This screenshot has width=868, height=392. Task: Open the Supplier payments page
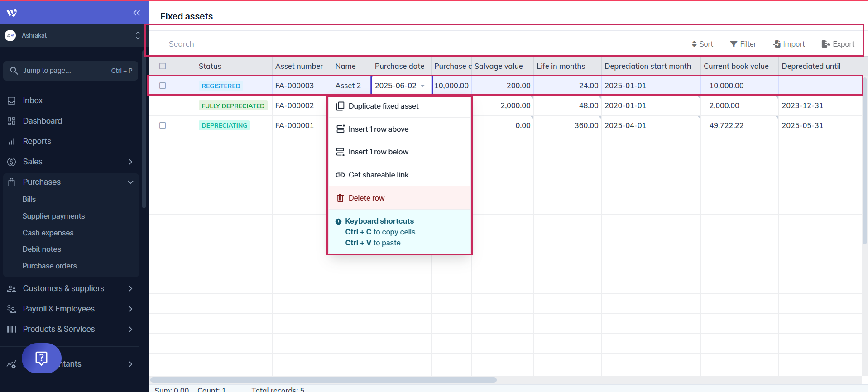coord(53,216)
